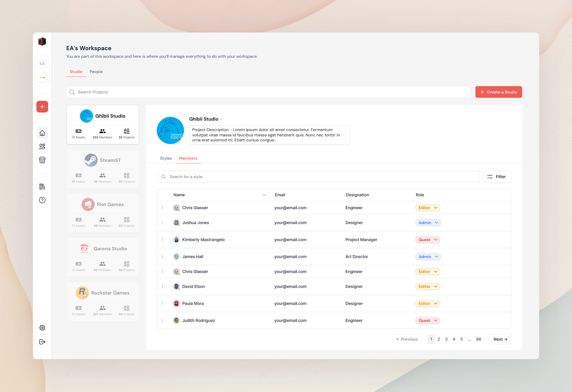Open row menu for Paula Mora
The height and width of the screenshot is (392, 572).
point(163,303)
